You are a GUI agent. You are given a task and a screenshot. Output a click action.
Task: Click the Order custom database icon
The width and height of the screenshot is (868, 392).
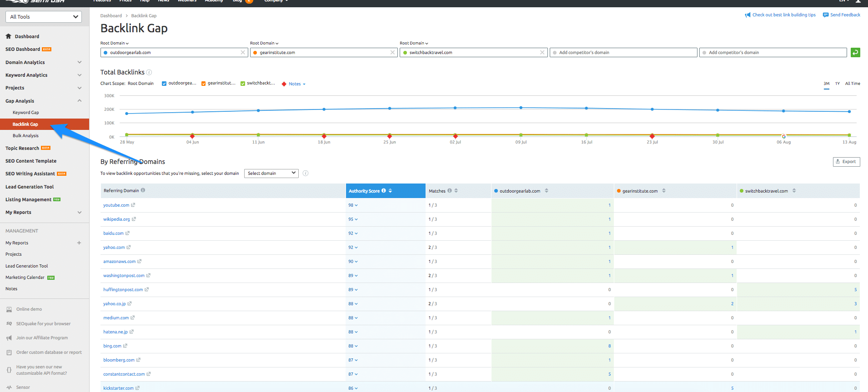[x=9, y=352]
